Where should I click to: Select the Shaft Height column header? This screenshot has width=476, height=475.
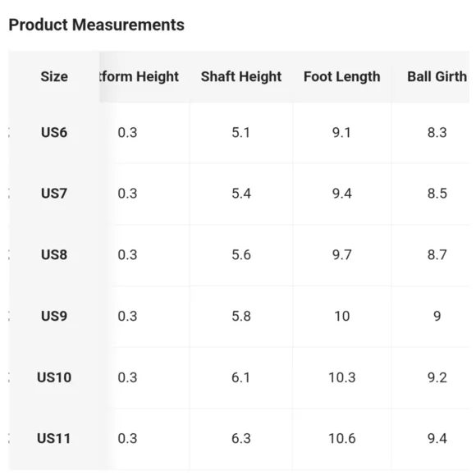pyautogui.click(x=241, y=76)
